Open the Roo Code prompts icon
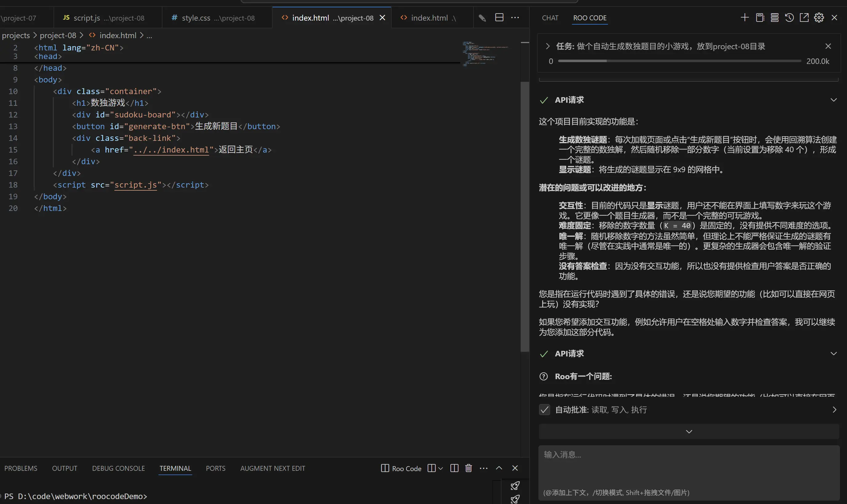Screen dimensions: 847x504 [760, 18]
